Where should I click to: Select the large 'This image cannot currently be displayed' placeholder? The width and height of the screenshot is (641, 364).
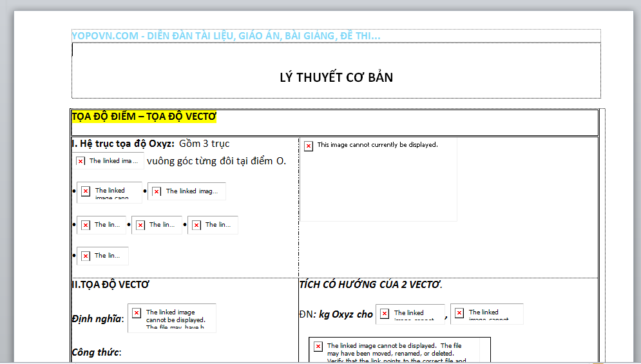tap(379, 180)
